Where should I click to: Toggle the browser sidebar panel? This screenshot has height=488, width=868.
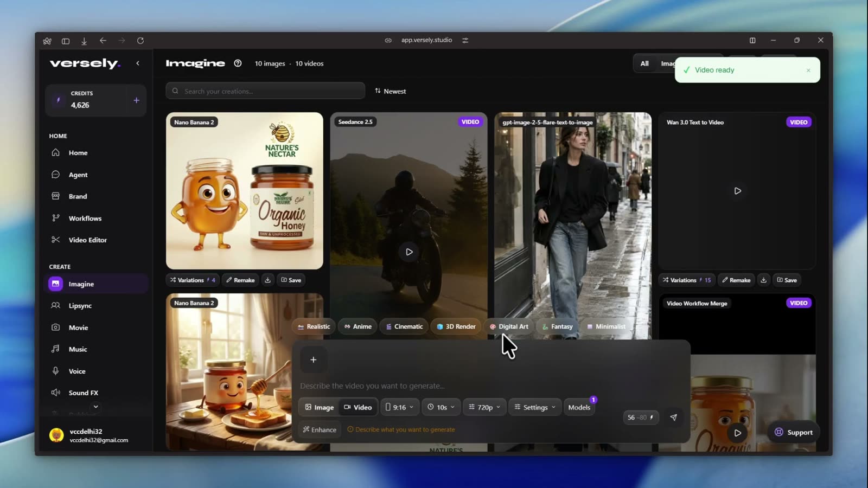point(66,41)
